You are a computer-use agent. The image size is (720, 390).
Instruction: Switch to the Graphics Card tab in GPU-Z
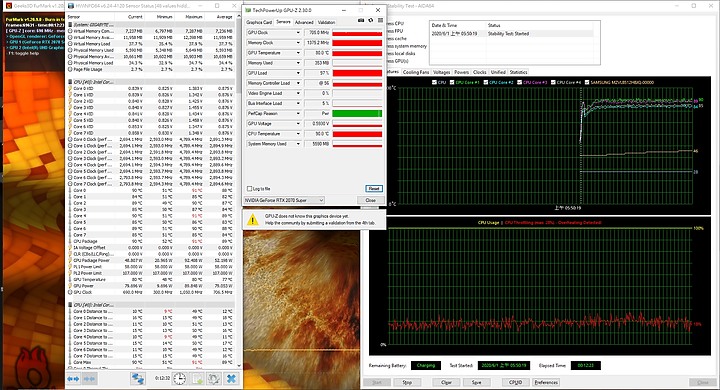click(x=259, y=22)
